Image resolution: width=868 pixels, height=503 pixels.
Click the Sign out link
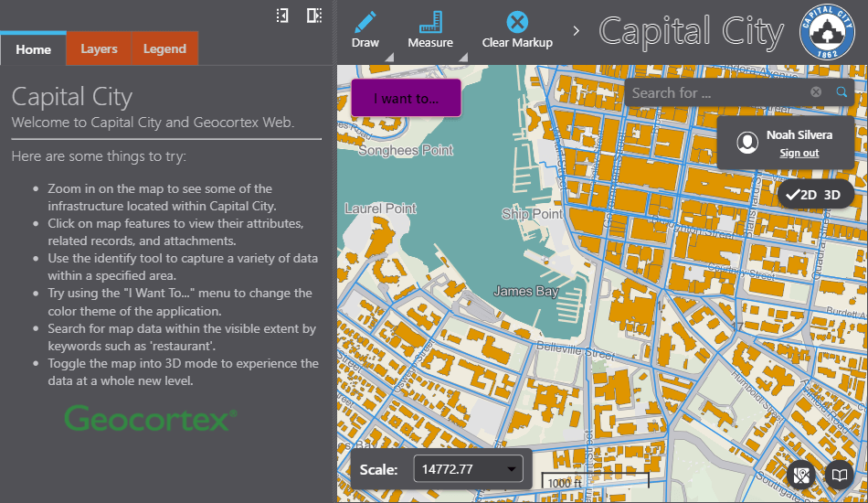click(x=799, y=153)
